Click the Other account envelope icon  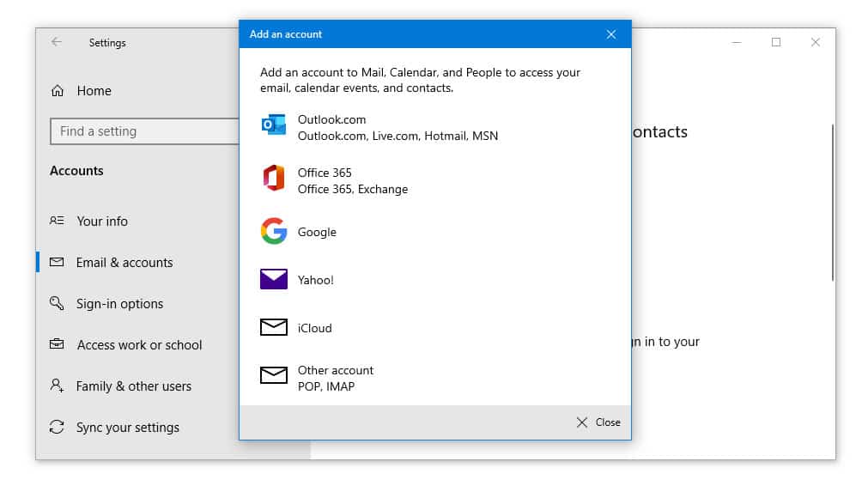pyautogui.click(x=274, y=375)
